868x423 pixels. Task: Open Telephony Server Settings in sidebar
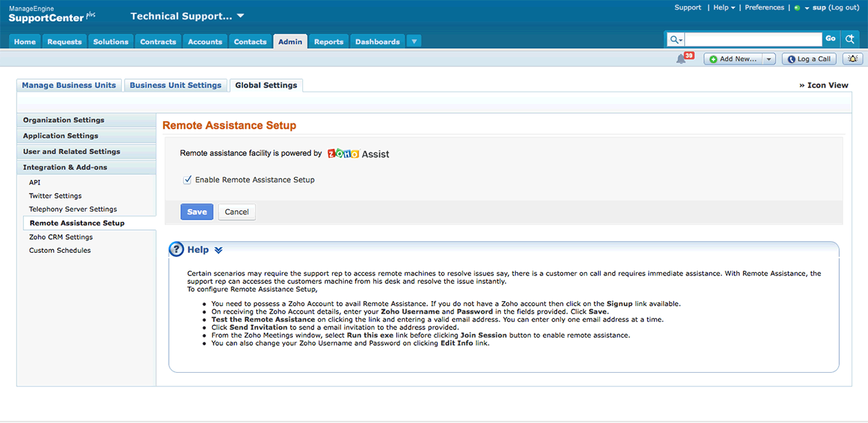click(x=73, y=209)
